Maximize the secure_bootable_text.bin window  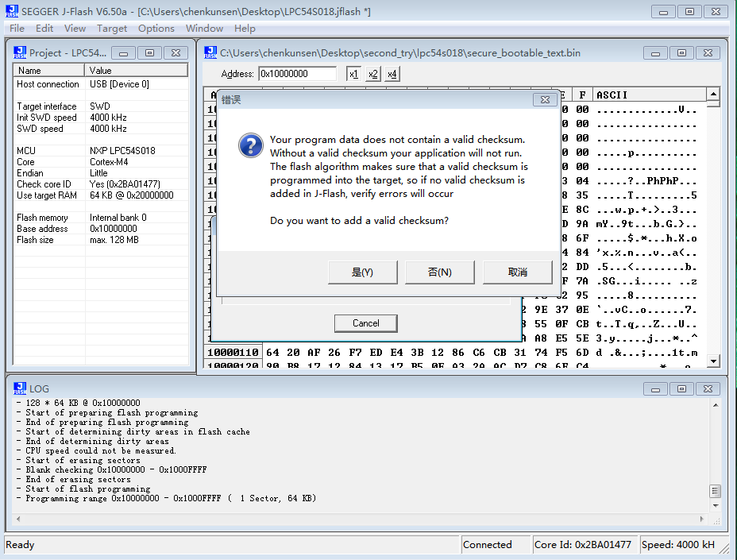tap(681, 53)
